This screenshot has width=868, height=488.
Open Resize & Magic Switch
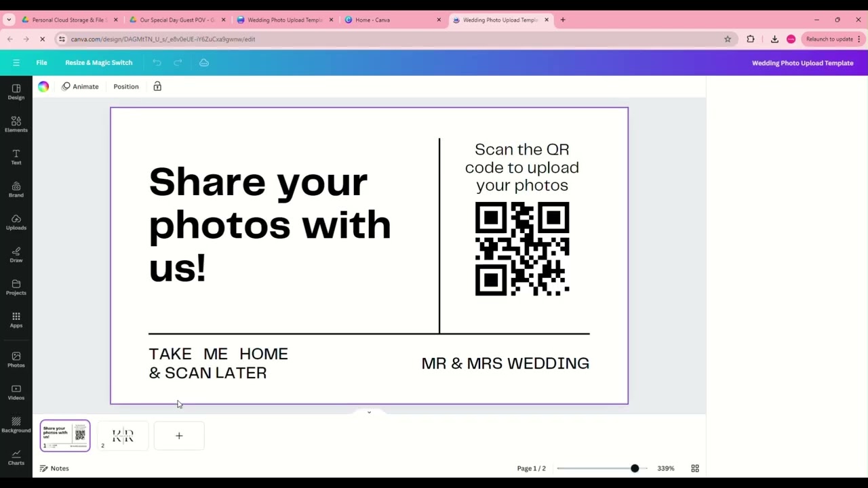pyautogui.click(x=99, y=62)
